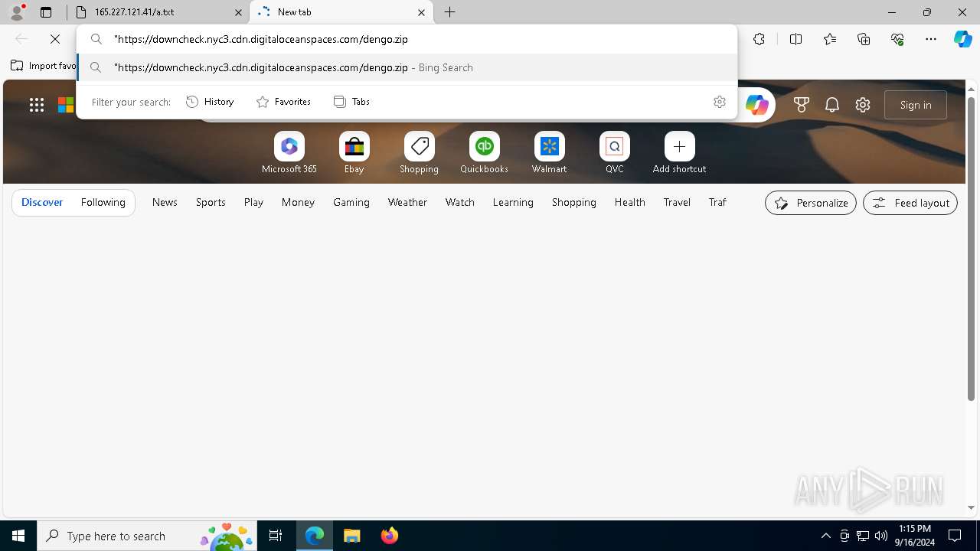Open the Copilot icon in page search box
The height and width of the screenshot is (551, 980).
click(x=757, y=105)
